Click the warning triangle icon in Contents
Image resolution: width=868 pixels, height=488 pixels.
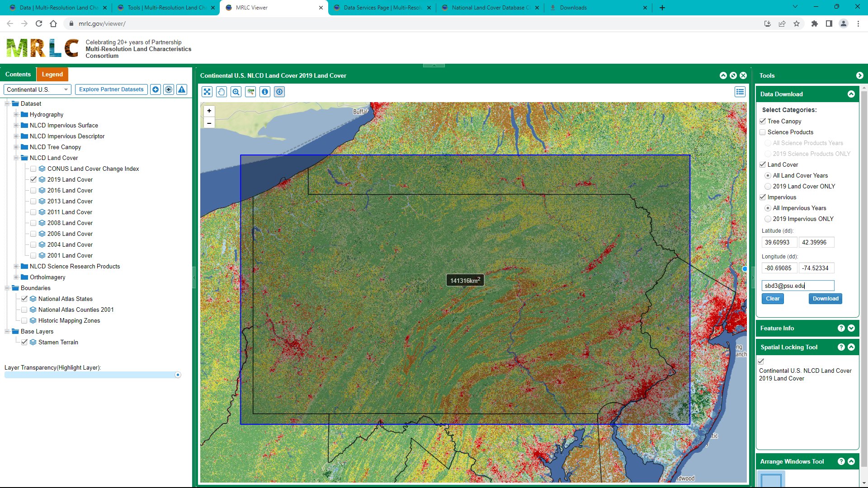click(x=182, y=89)
